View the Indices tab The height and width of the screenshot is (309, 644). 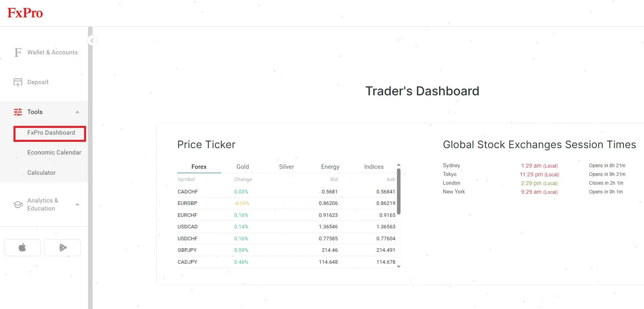(x=373, y=166)
